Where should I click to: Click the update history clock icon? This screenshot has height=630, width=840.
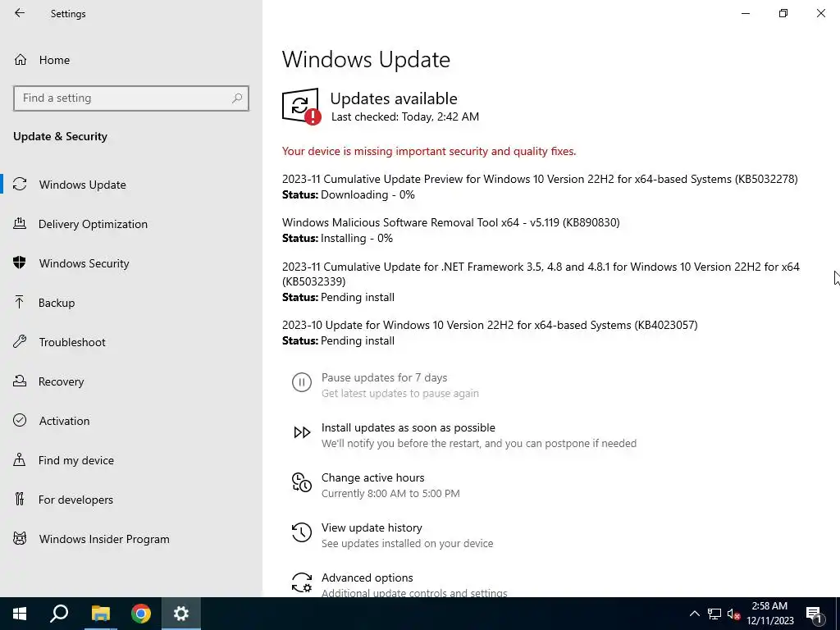(302, 532)
